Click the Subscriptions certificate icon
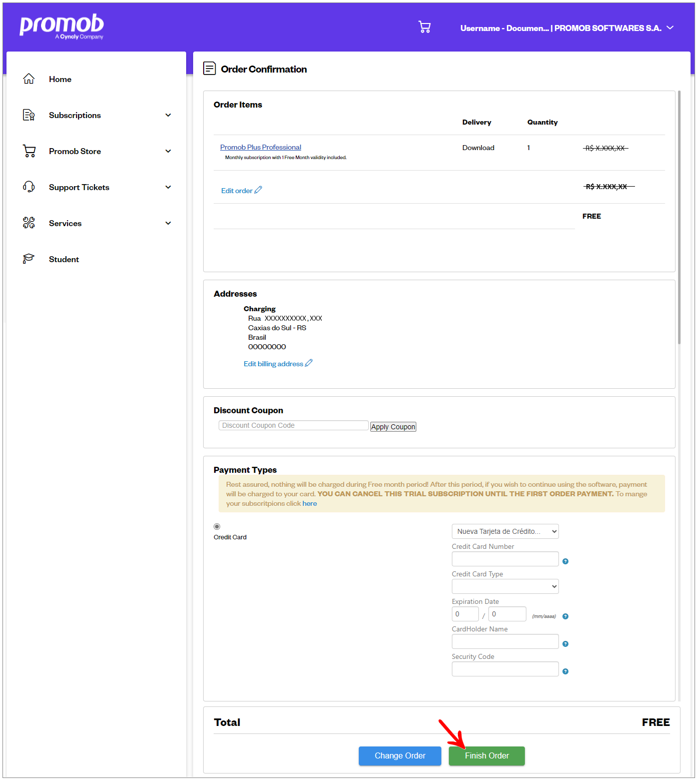This screenshot has height=784, width=700. (29, 115)
